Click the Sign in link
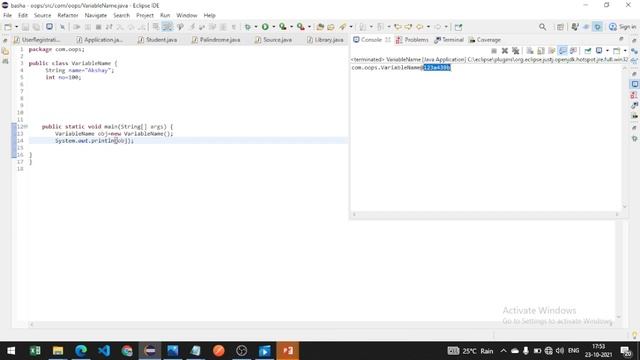 point(622,27)
